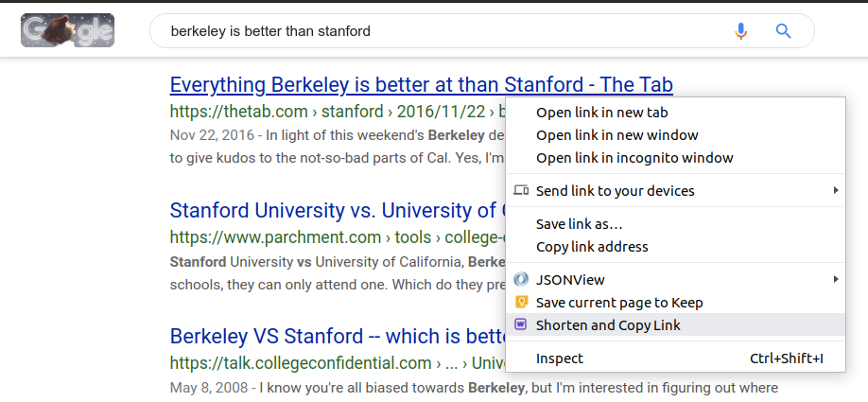Click the blue search magnifier icon
The height and width of the screenshot is (402, 868).
[783, 31]
